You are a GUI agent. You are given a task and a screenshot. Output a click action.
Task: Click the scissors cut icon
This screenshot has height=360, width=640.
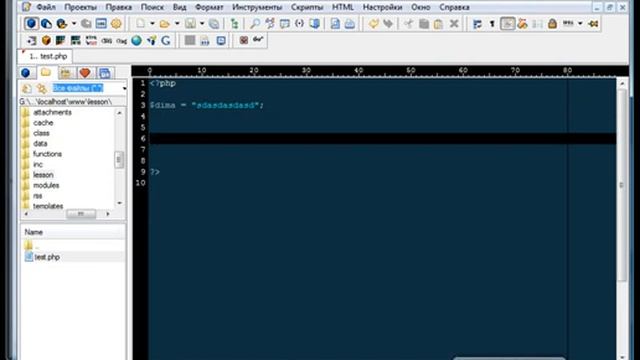(409, 24)
